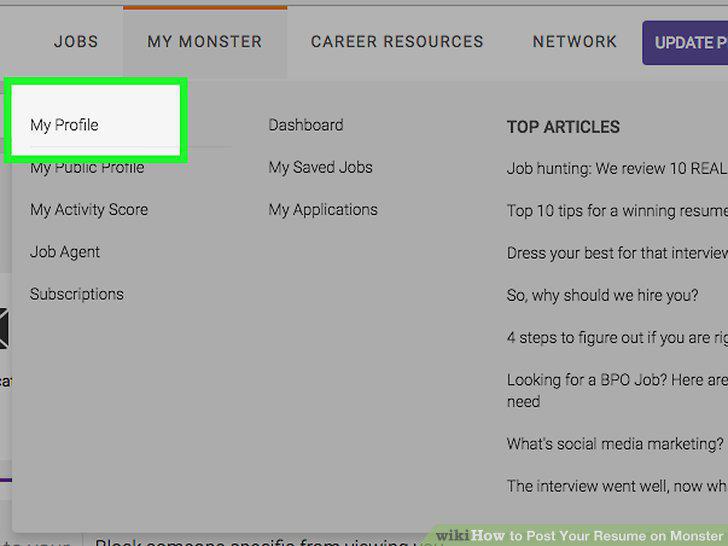Open the NETWORK menu item

[574, 41]
